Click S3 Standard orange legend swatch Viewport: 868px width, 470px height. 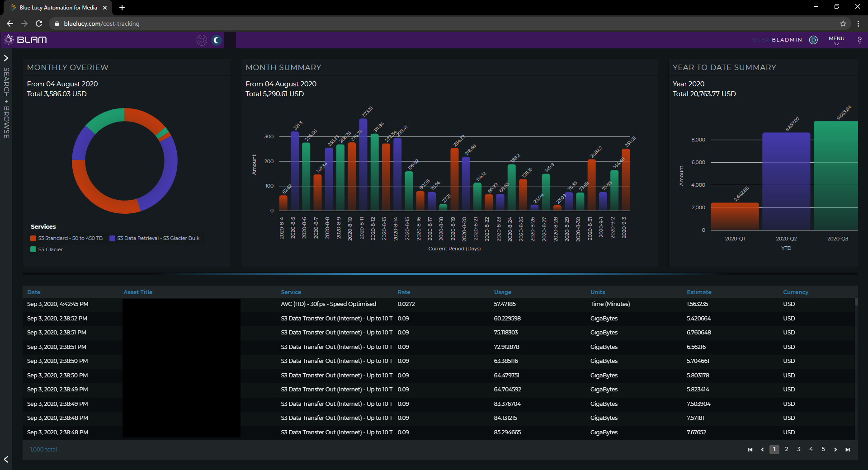(33, 238)
